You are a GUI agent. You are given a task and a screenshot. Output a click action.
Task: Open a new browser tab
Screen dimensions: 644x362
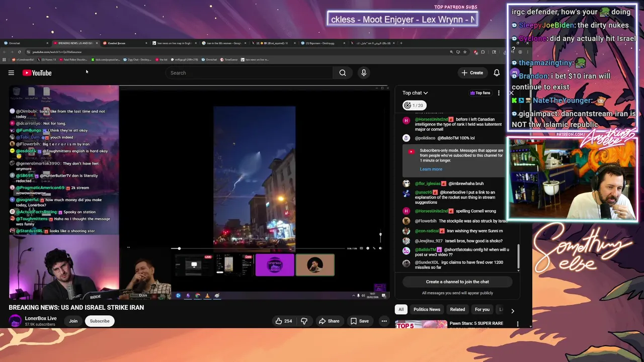click(x=401, y=43)
